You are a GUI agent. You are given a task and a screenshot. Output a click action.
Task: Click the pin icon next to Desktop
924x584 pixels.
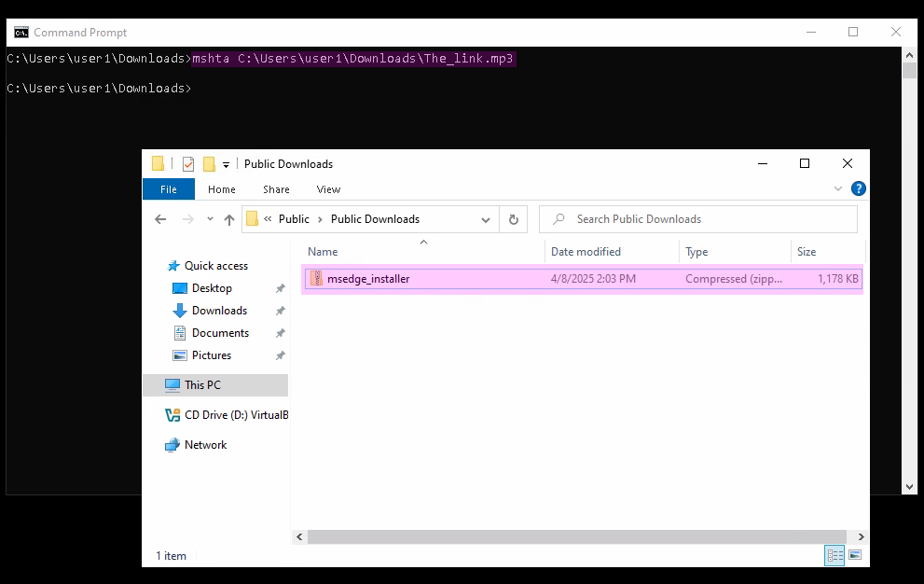pos(281,288)
